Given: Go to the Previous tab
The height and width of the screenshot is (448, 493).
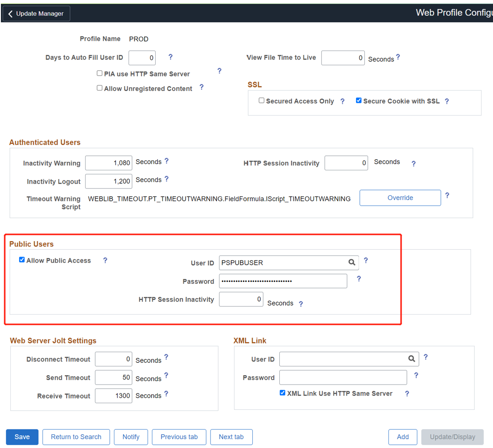Looking at the screenshot, I should tap(179, 437).
